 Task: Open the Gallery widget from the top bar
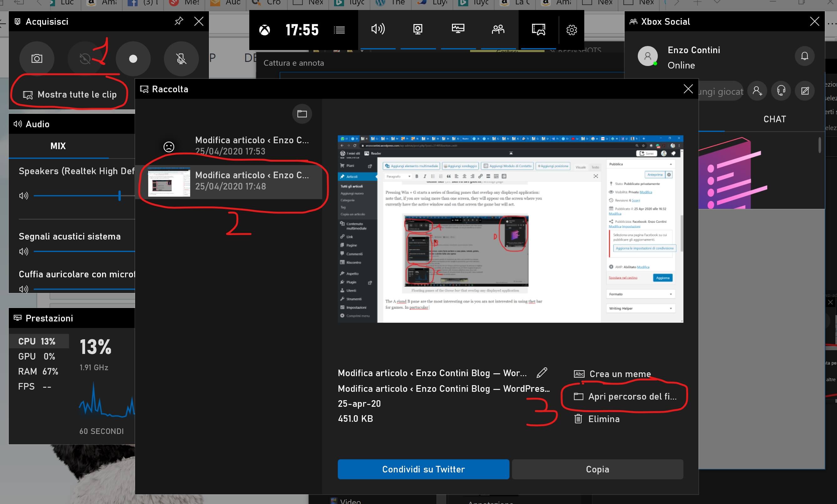tap(538, 30)
